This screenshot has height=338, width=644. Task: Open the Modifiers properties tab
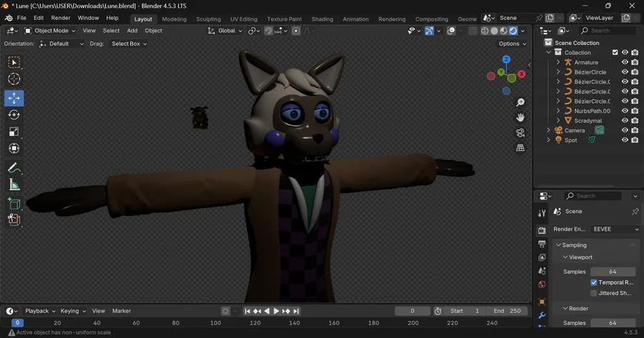[542, 315]
